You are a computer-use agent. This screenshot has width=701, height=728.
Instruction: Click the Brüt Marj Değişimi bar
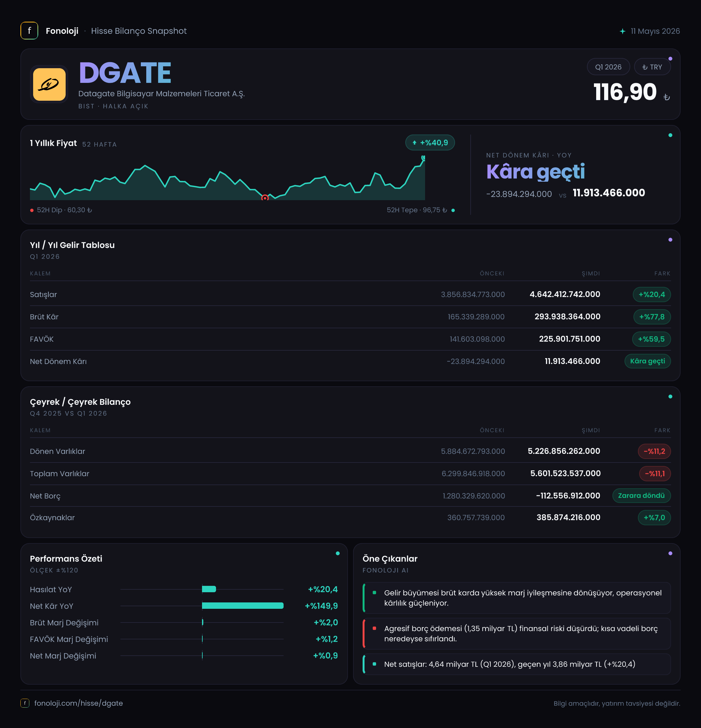(202, 622)
